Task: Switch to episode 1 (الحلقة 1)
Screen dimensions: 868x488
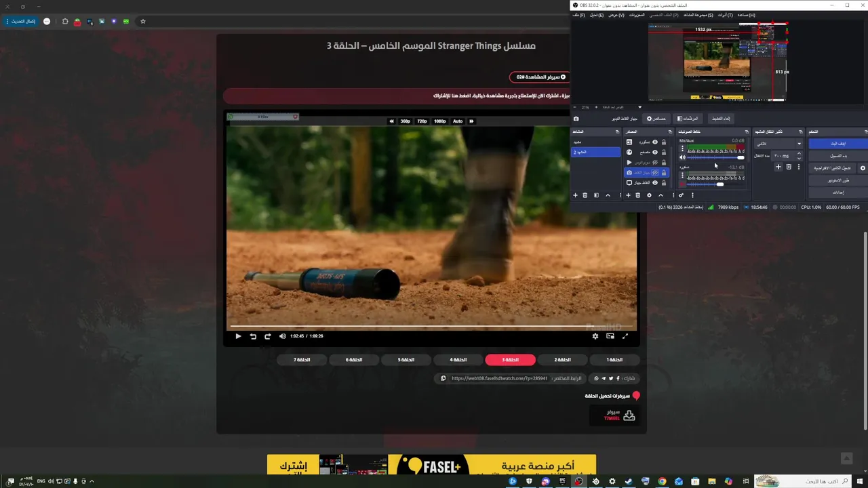Action: tap(614, 360)
